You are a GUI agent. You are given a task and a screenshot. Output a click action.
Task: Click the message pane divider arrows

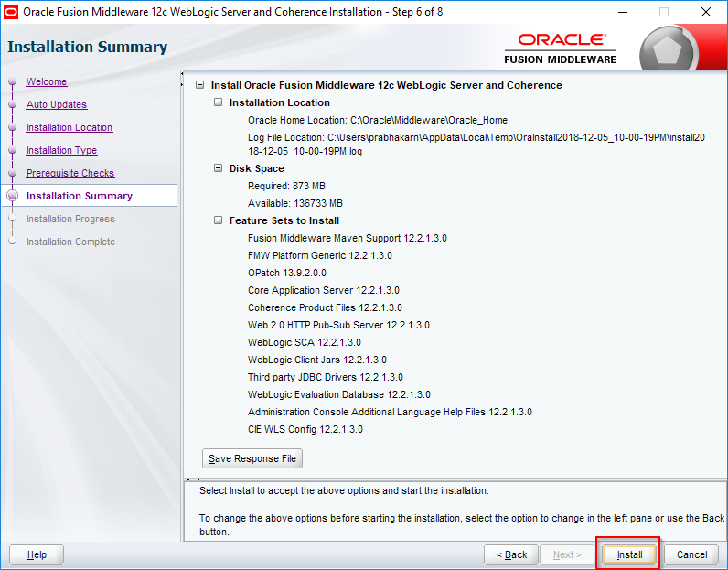(x=193, y=479)
